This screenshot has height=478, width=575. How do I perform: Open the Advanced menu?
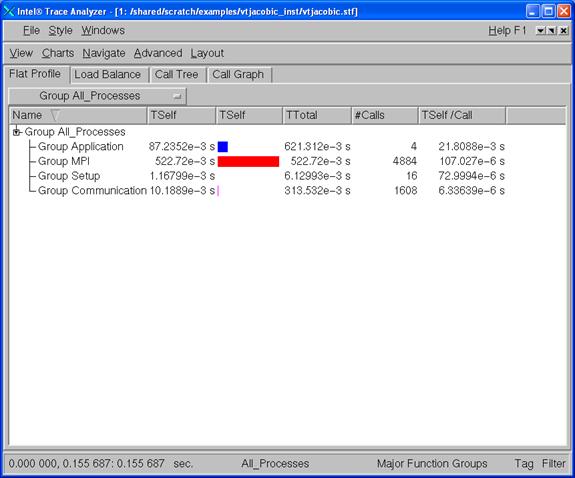tap(158, 53)
